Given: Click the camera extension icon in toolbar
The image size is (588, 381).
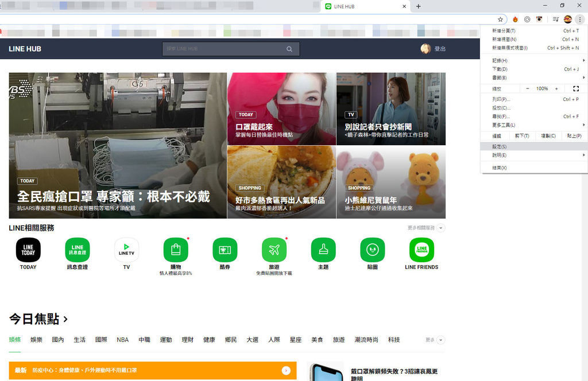Looking at the screenshot, I should click(539, 19).
